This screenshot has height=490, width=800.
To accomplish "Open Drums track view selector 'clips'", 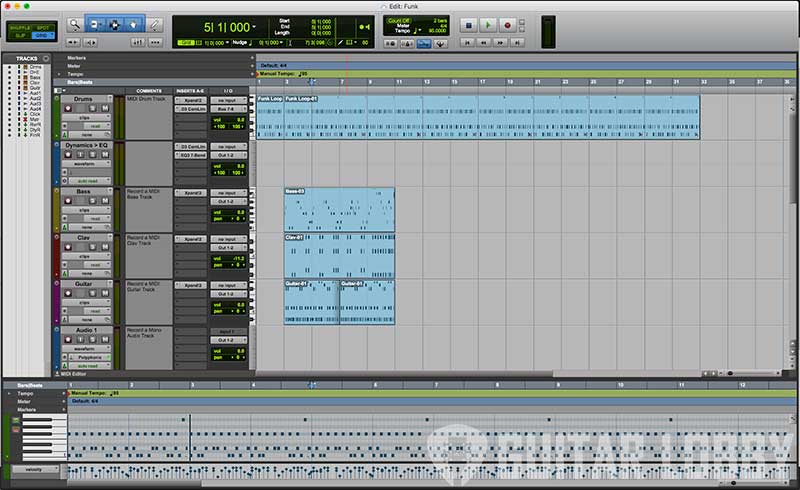I will pos(86,117).
